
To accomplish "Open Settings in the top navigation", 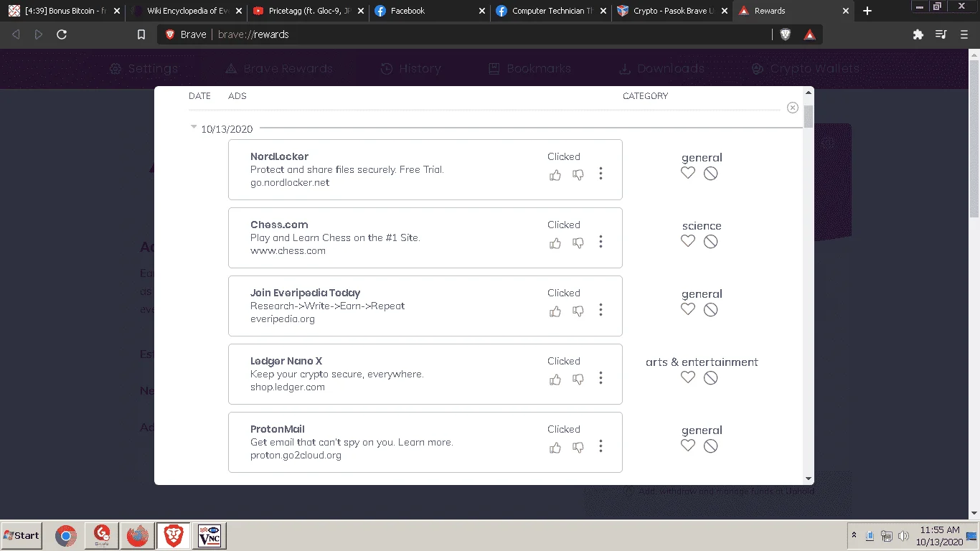I will click(x=143, y=69).
